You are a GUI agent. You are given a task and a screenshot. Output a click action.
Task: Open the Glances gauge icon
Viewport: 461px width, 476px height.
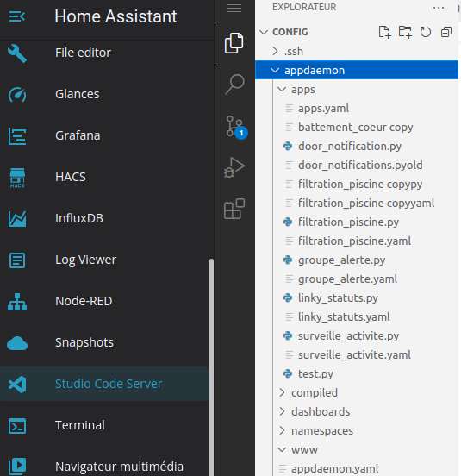[x=17, y=94]
